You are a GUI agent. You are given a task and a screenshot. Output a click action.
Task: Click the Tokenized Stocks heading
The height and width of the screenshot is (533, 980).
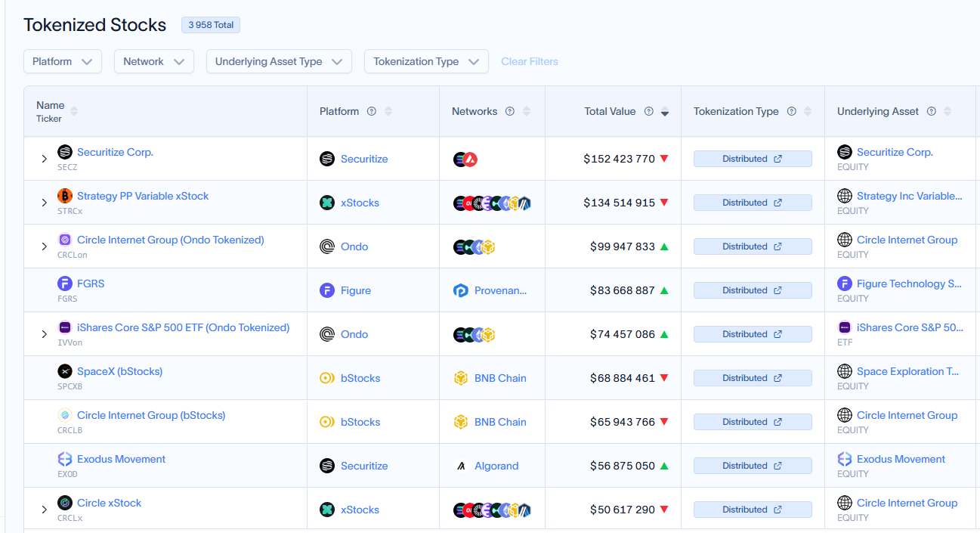pos(95,25)
